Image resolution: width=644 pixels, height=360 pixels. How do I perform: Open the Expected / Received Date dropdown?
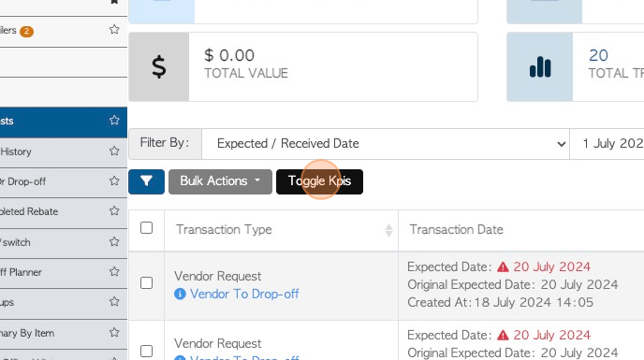[x=386, y=144]
